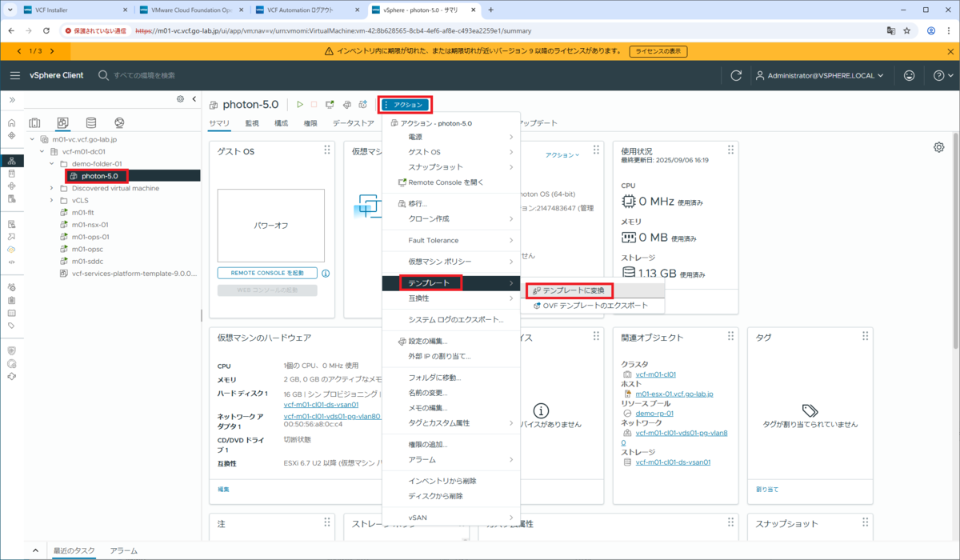Switch to Hosts and Clusters inventory tab

[x=34, y=123]
